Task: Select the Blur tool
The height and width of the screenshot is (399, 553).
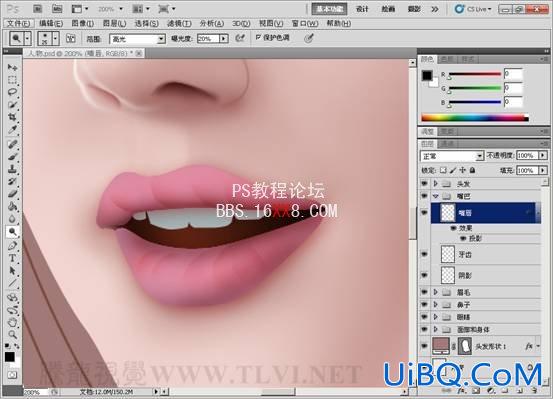Action: coord(12,219)
